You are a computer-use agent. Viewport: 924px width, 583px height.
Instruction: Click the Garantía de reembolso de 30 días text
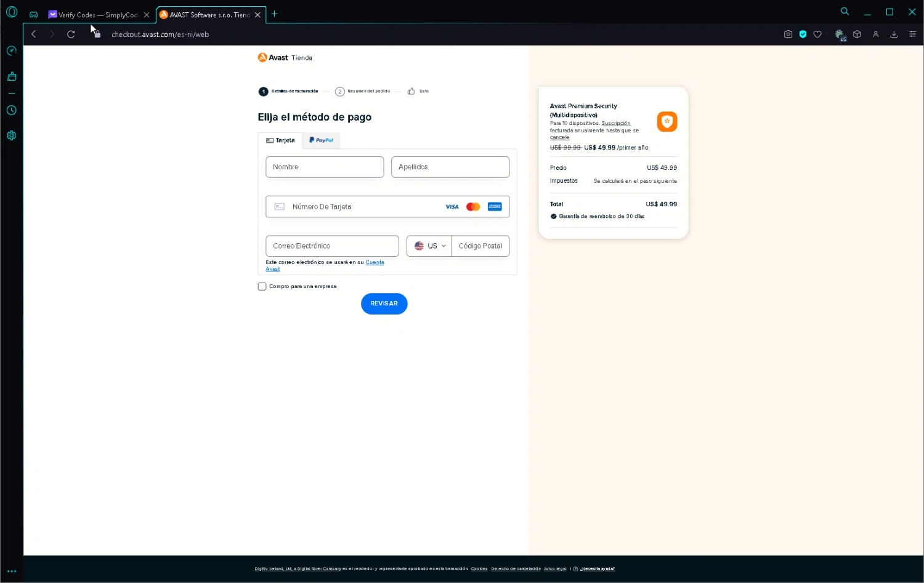pyautogui.click(x=601, y=217)
